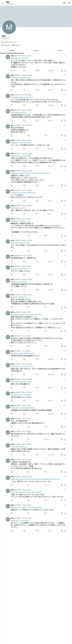Open the profile avatar with letter M
Image resolution: width=72 pixels, height=644 pixels.
tap(9, 27)
